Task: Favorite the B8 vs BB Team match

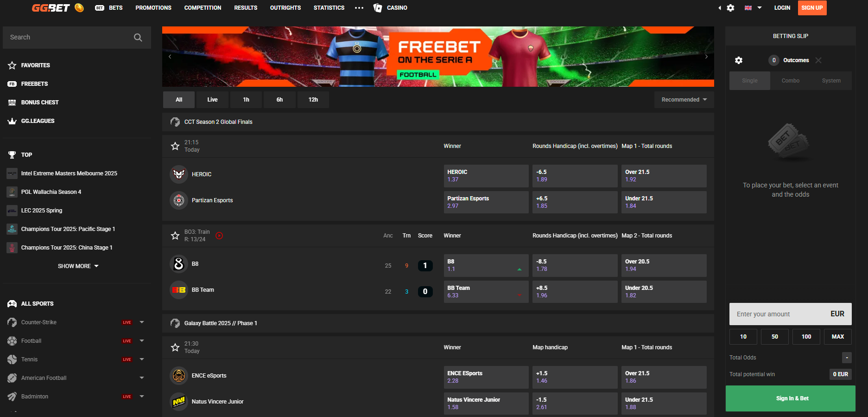Action: coord(175,236)
